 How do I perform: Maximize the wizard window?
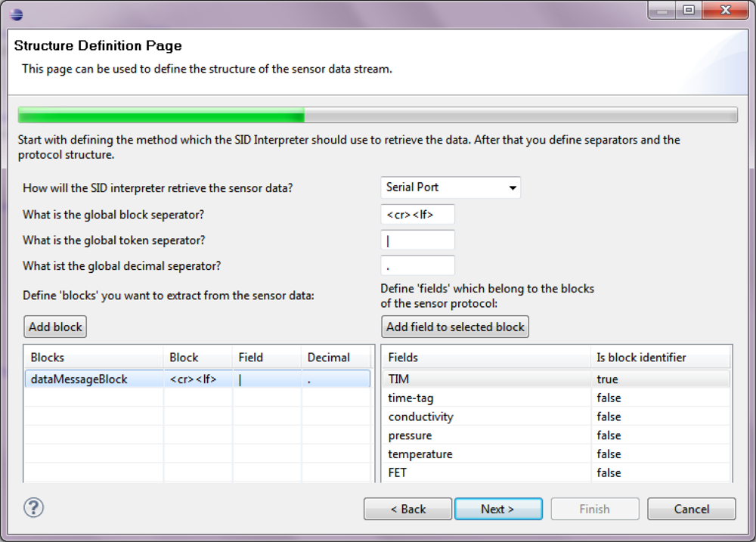[689, 10]
